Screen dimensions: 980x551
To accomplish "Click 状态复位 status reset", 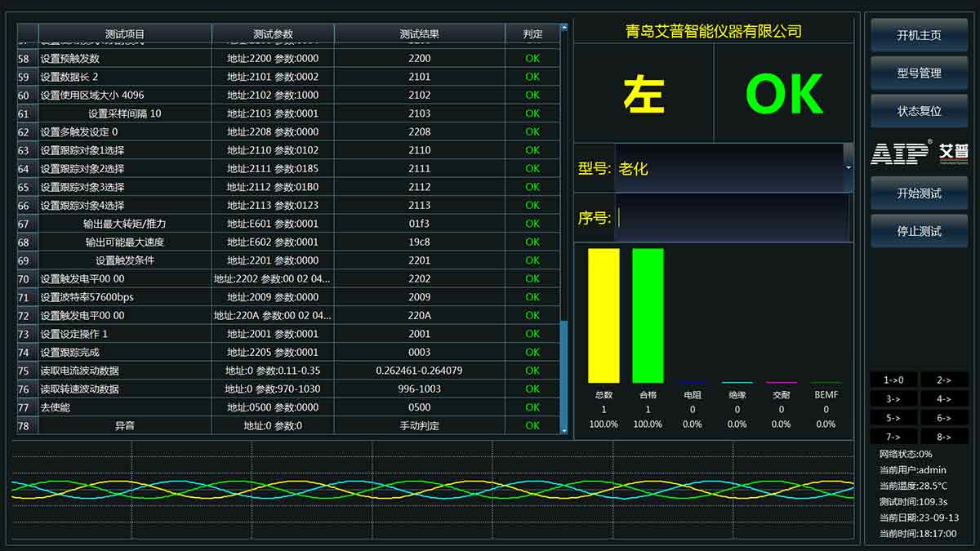I will tap(918, 111).
